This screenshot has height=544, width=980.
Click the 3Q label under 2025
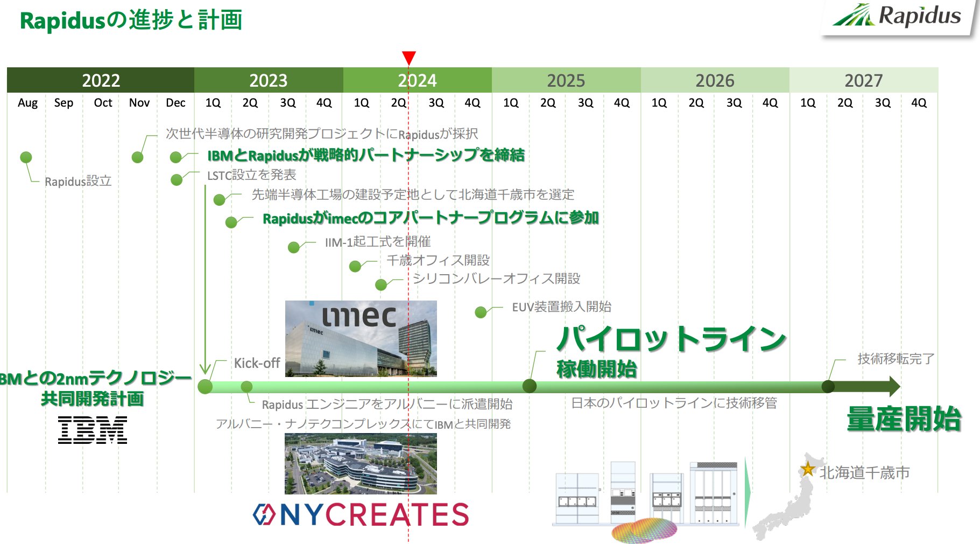tap(586, 102)
